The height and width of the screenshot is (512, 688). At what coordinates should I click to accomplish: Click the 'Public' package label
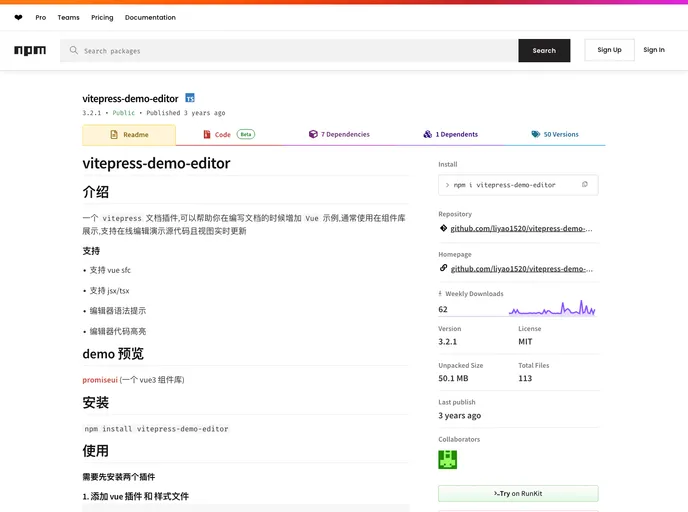[124, 113]
